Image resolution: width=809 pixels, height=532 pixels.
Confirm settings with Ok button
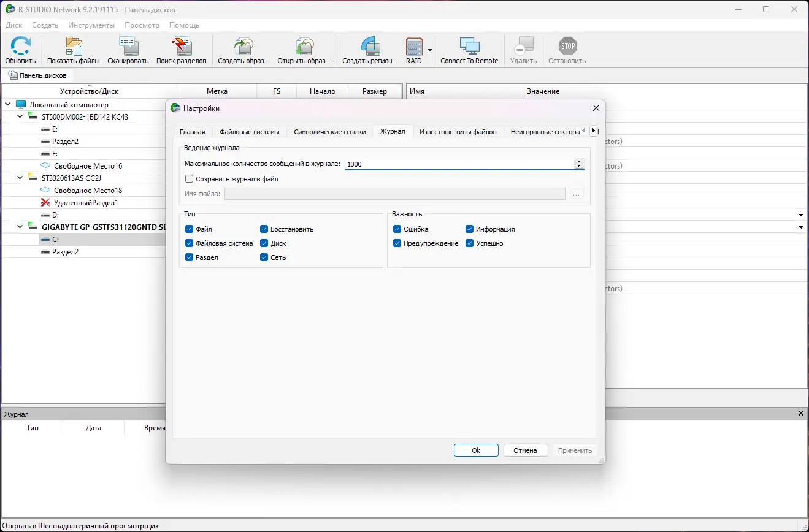click(x=476, y=450)
